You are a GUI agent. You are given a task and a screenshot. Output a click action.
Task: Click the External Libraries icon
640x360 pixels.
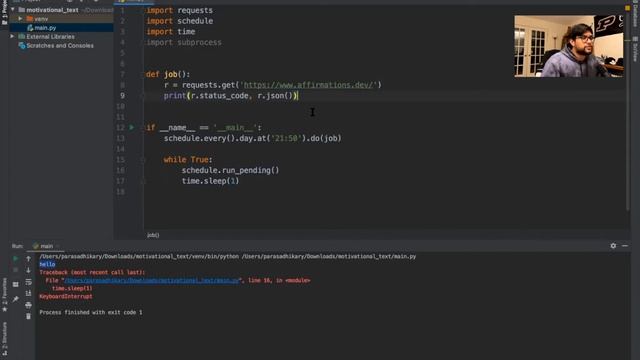point(22,37)
